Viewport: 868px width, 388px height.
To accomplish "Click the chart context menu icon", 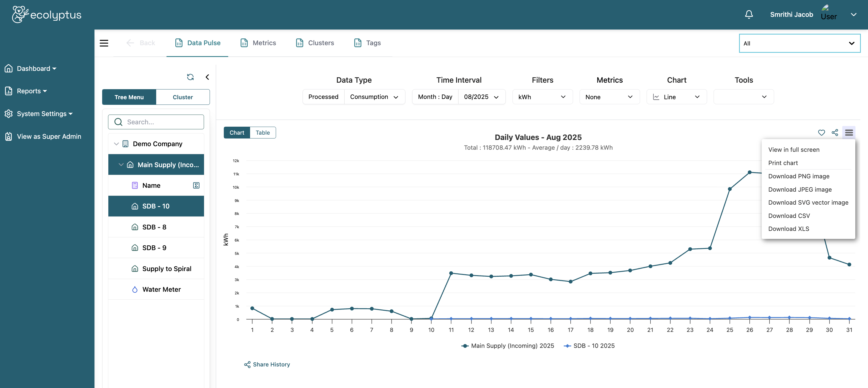I will [849, 133].
